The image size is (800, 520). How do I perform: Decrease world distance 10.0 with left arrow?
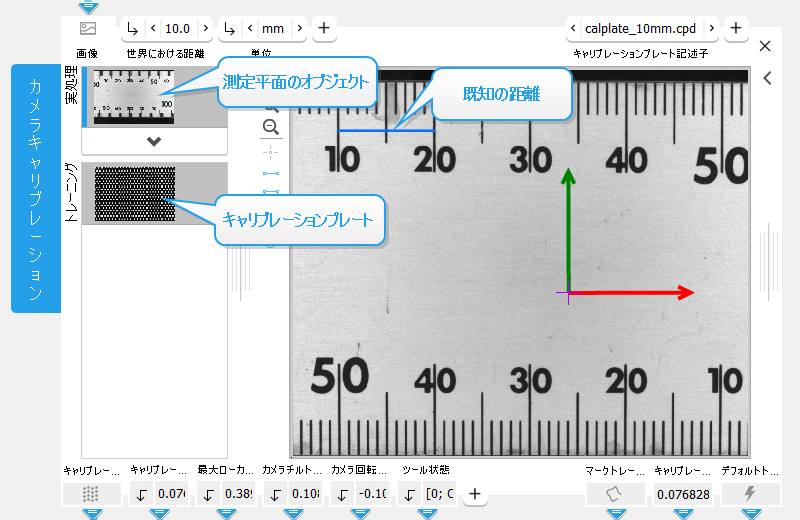point(153,28)
